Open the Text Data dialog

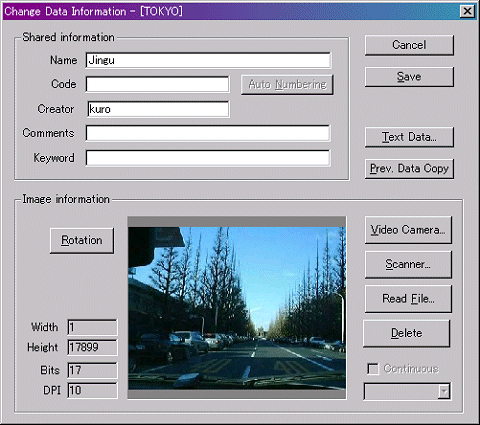pos(409,137)
